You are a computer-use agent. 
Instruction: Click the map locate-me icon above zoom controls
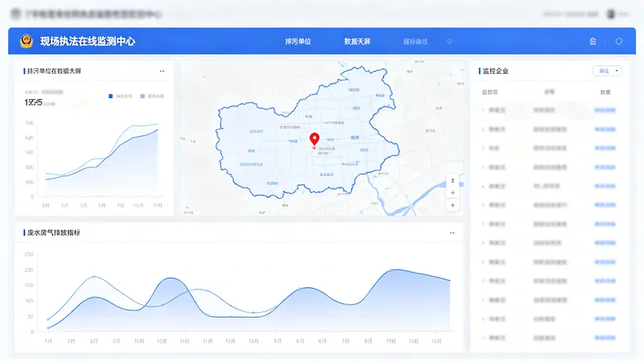tap(452, 180)
